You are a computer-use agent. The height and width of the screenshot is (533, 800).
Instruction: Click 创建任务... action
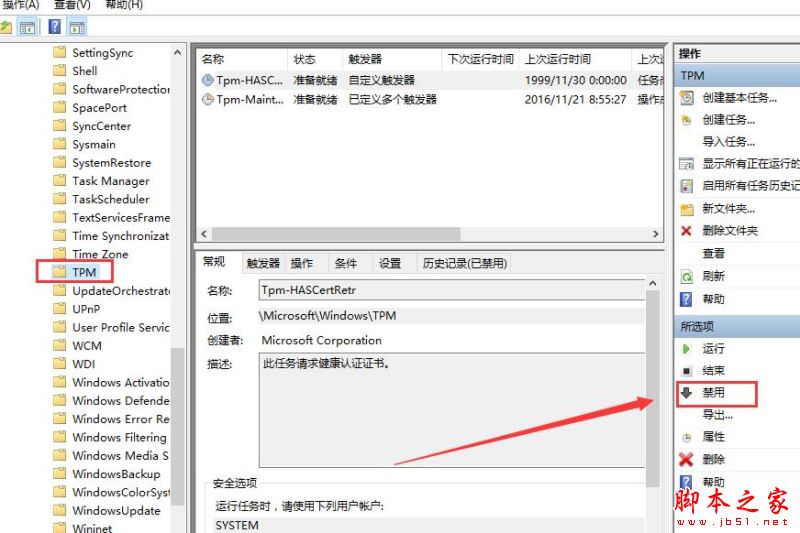(x=729, y=120)
